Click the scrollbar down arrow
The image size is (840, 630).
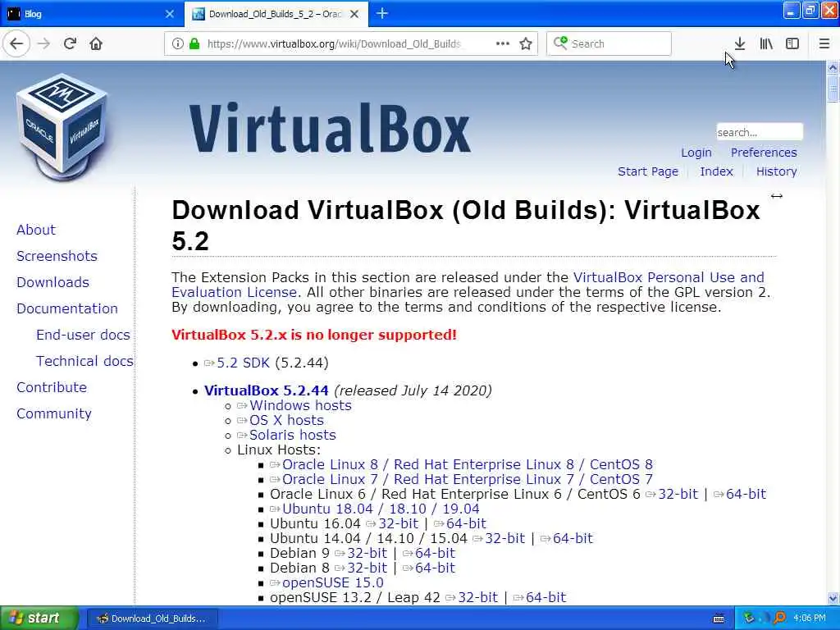(833, 598)
